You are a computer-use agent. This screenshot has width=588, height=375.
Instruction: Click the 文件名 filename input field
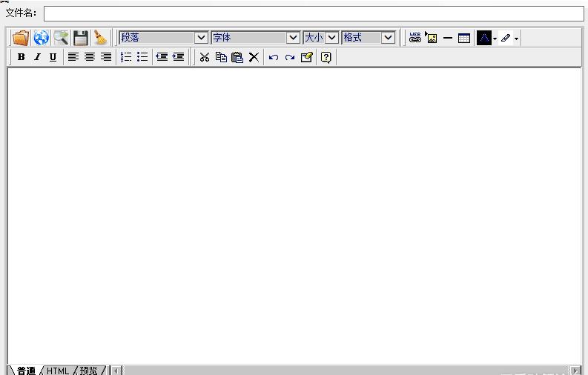[314, 13]
